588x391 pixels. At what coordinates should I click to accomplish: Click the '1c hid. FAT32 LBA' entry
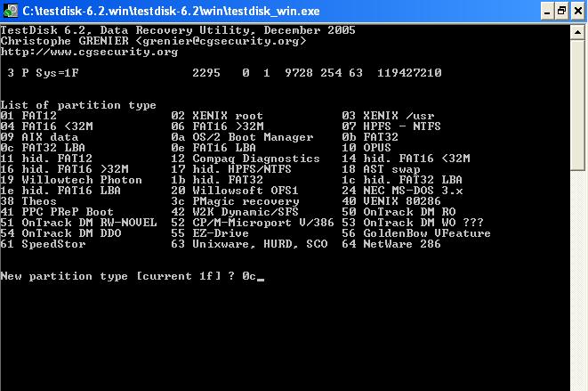402,180
